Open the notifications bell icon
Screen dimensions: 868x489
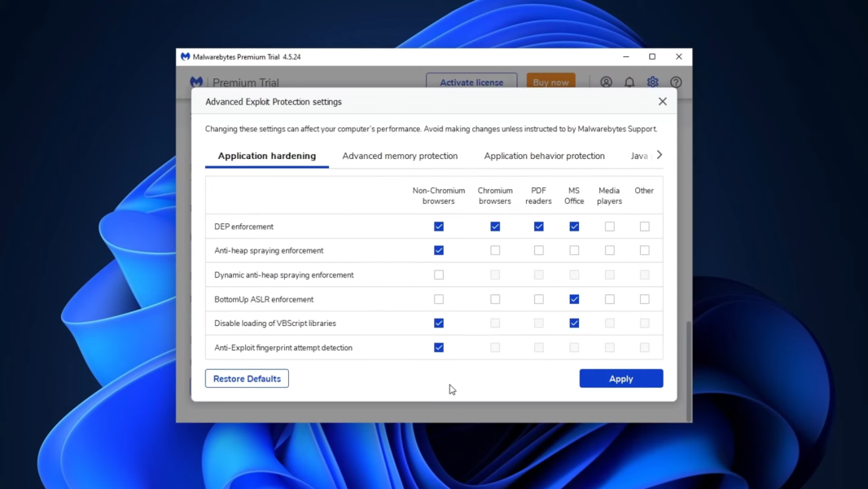coord(629,82)
